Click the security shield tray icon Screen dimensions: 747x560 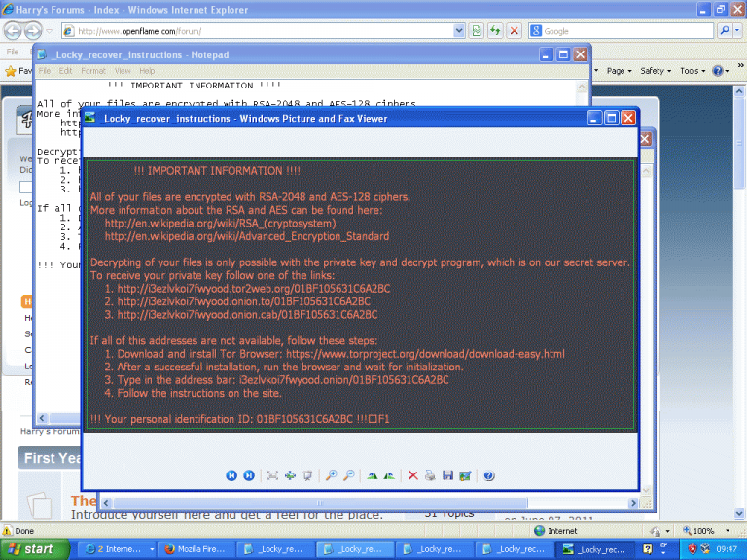click(x=693, y=549)
